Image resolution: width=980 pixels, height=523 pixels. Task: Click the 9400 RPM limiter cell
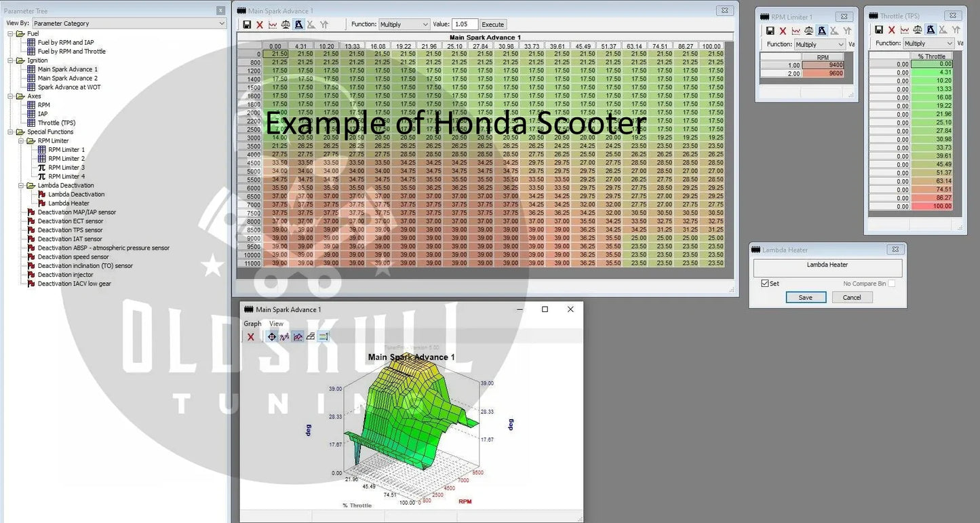pyautogui.click(x=823, y=65)
